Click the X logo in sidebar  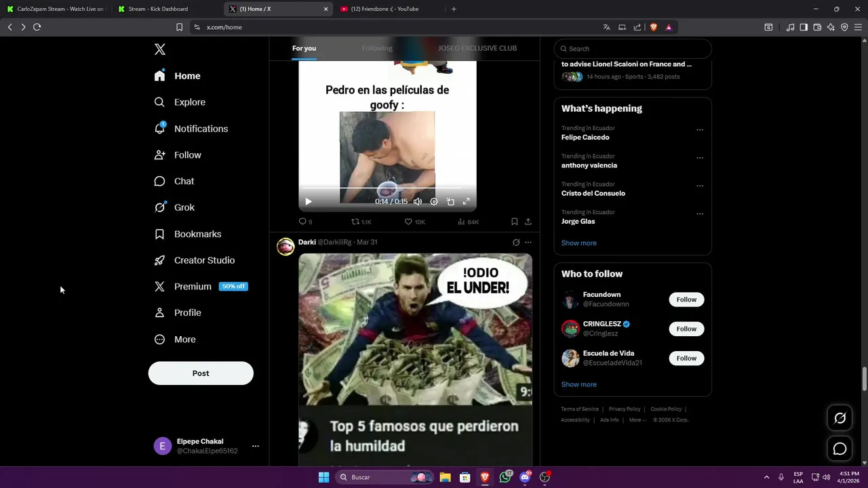[x=160, y=49]
